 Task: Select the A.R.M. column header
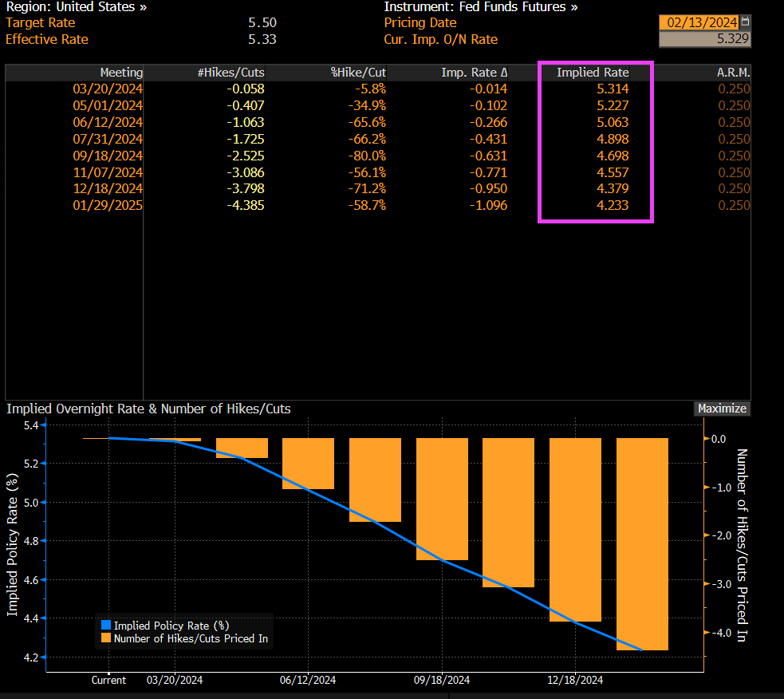(734, 73)
